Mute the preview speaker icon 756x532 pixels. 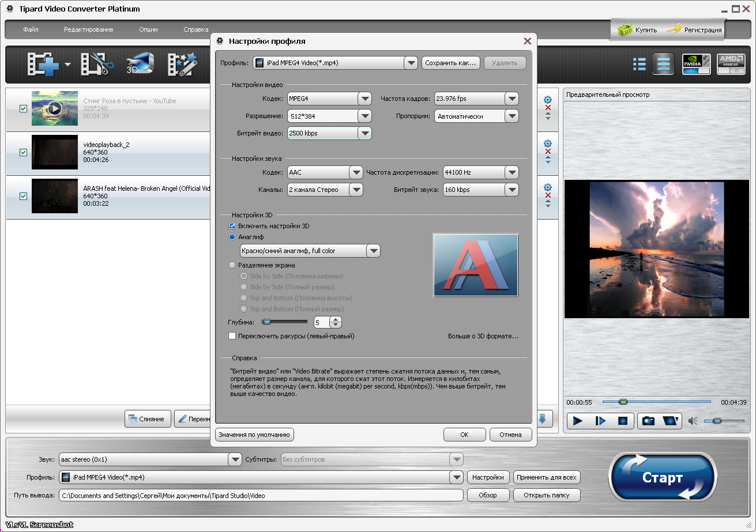[x=694, y=421]
